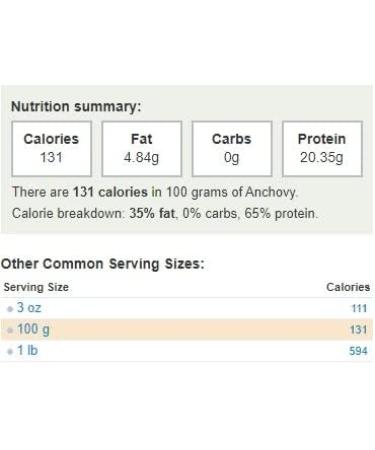Click the 3 oz serving size link
This screenshot has height=450, width=375.
tap(29, 308)
